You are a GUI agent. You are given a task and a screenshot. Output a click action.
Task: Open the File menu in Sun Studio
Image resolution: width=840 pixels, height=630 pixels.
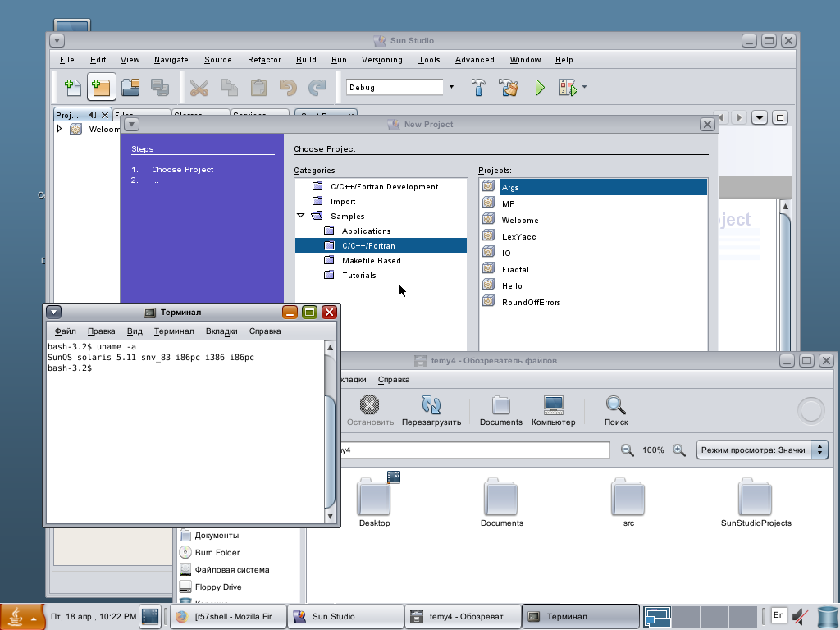pyautogui.click(x=67, y=59)
